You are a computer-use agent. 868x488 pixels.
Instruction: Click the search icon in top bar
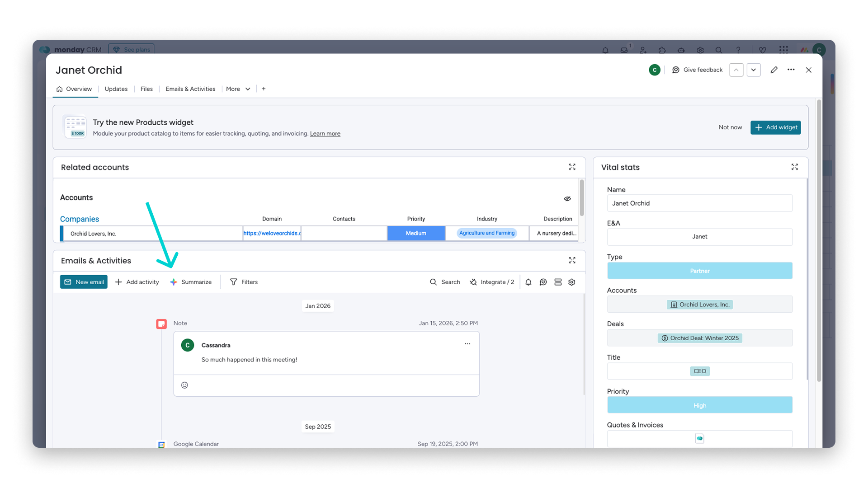coord(719,50)
